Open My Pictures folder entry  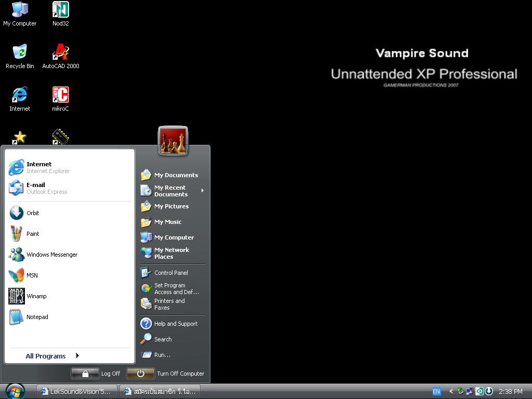coord(172,206)
